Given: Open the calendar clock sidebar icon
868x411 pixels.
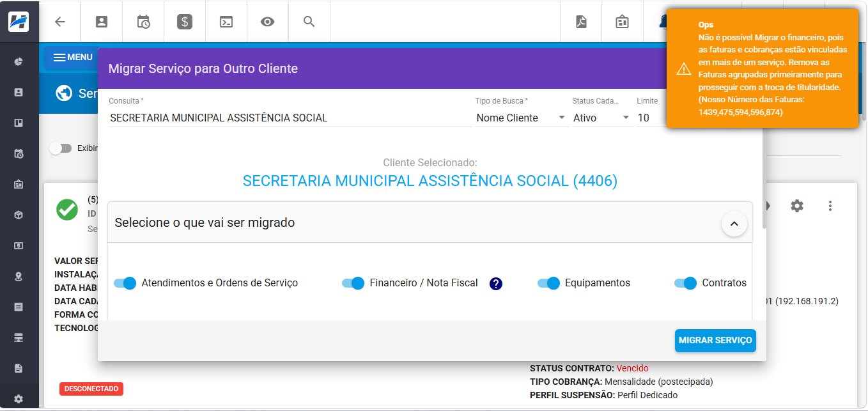Looking at the screenshot, I should point(19,153).
